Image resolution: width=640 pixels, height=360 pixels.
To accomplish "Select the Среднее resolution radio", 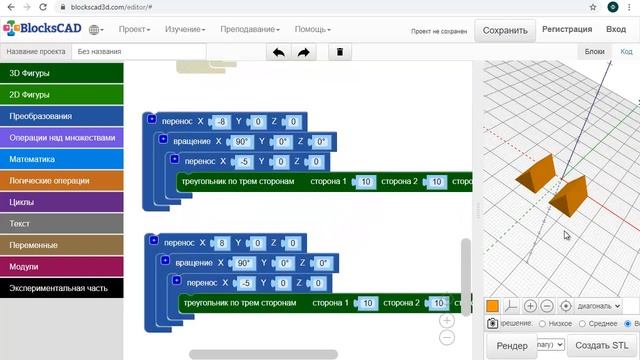I will tap(582, 324).
